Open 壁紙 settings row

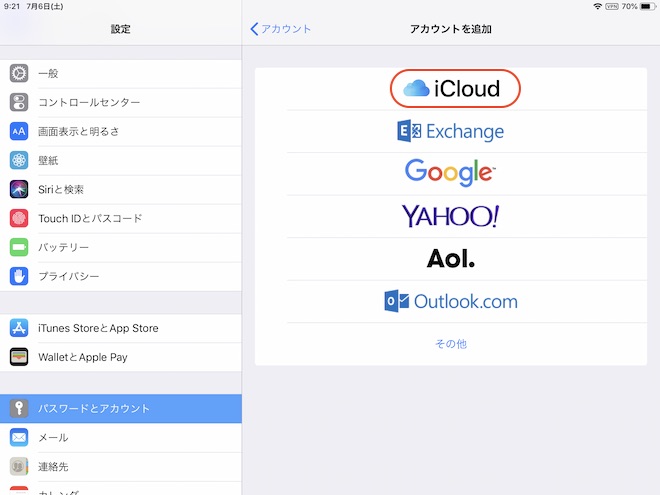click(121, 160)
